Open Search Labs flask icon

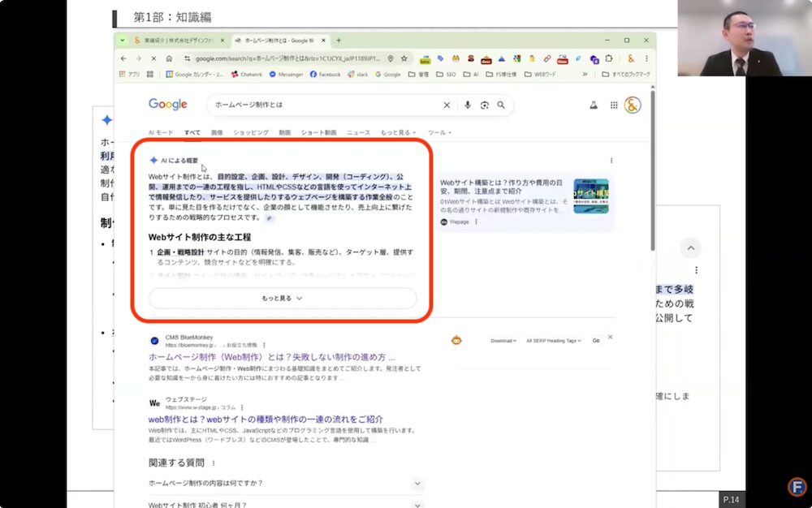594,105
